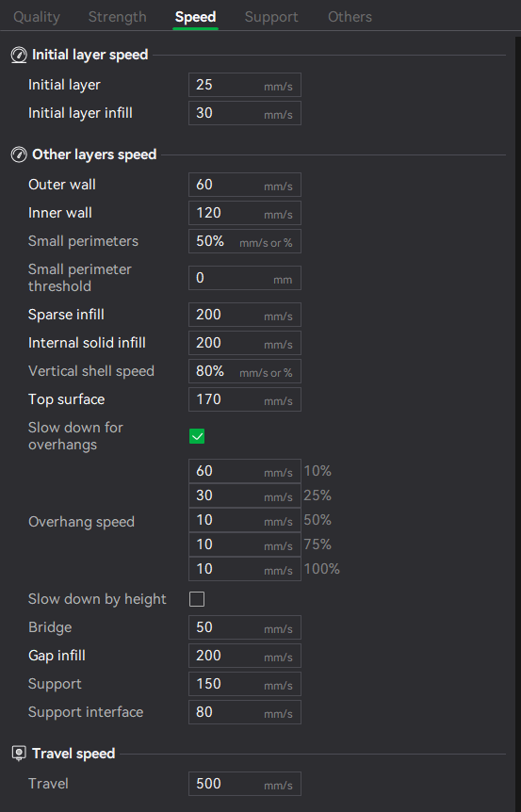Image resolution: width=521 pixels, height=812 pixels.
Task: Disable the Slow down for overhangs checkbox
Action: 197,436
